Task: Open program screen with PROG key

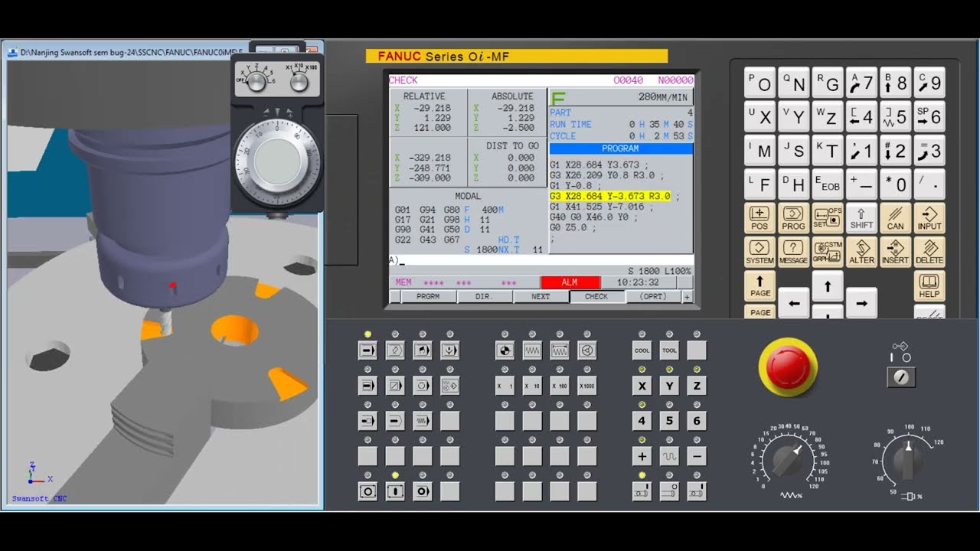Action: (x=794, y=218)
